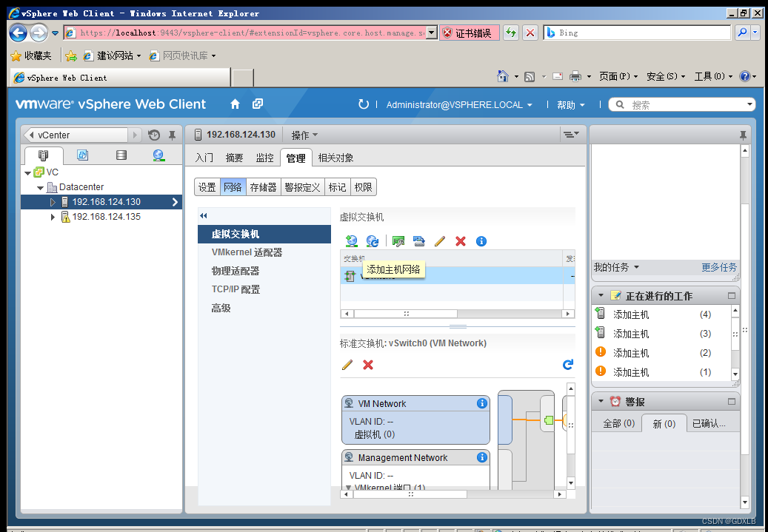Show info for Management Network port group
Image resolution: width=768 pixels, height=532 pixels.
[482, 457]
